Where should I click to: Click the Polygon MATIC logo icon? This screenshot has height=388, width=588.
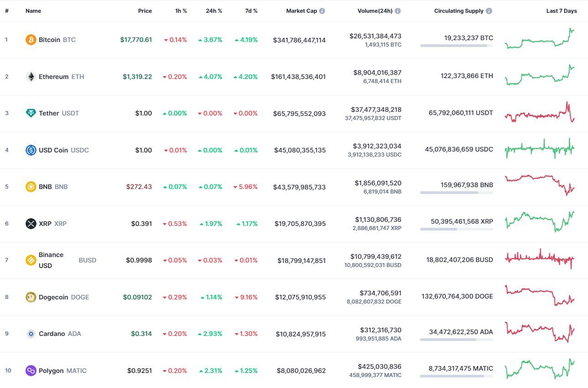click(x=31, y=371)
